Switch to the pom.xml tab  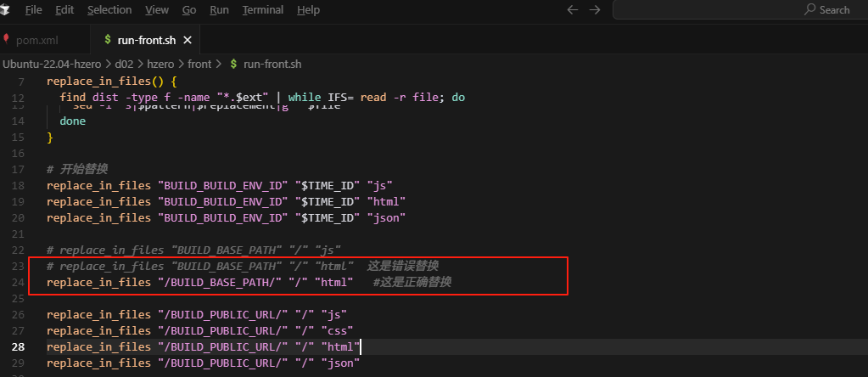pos(36,40)
